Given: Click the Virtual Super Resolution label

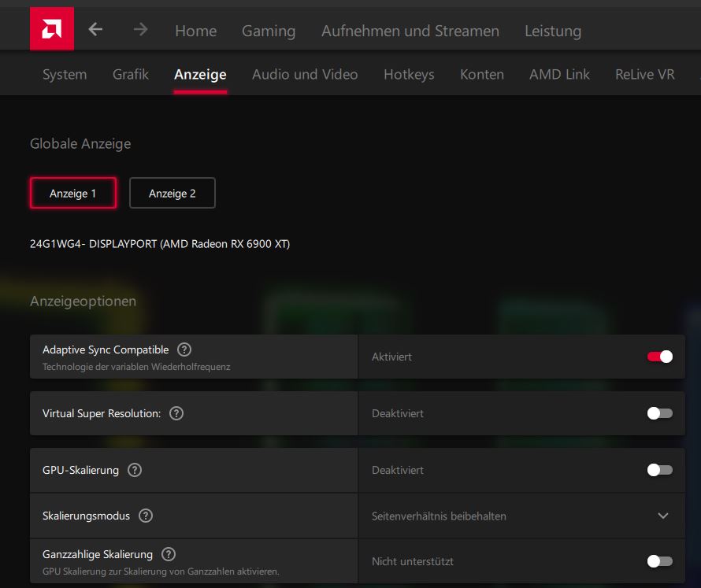Looking at the screenshot, I should (x=102, y=414).
